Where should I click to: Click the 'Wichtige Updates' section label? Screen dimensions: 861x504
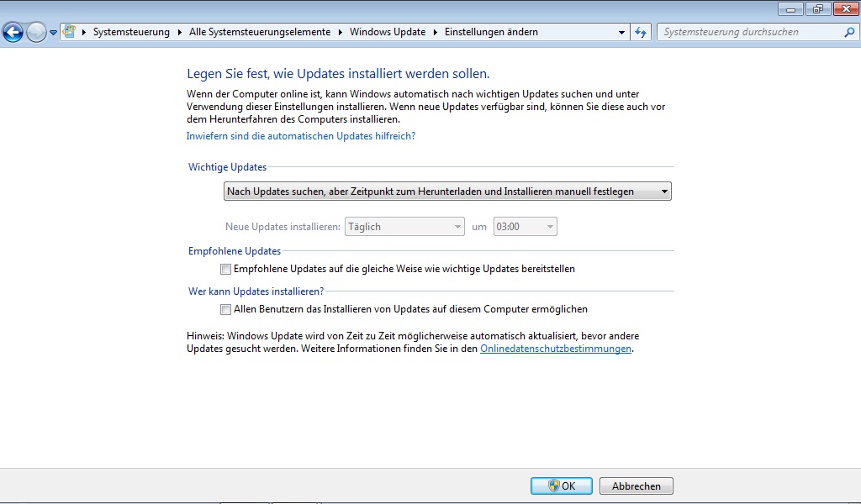227,167
